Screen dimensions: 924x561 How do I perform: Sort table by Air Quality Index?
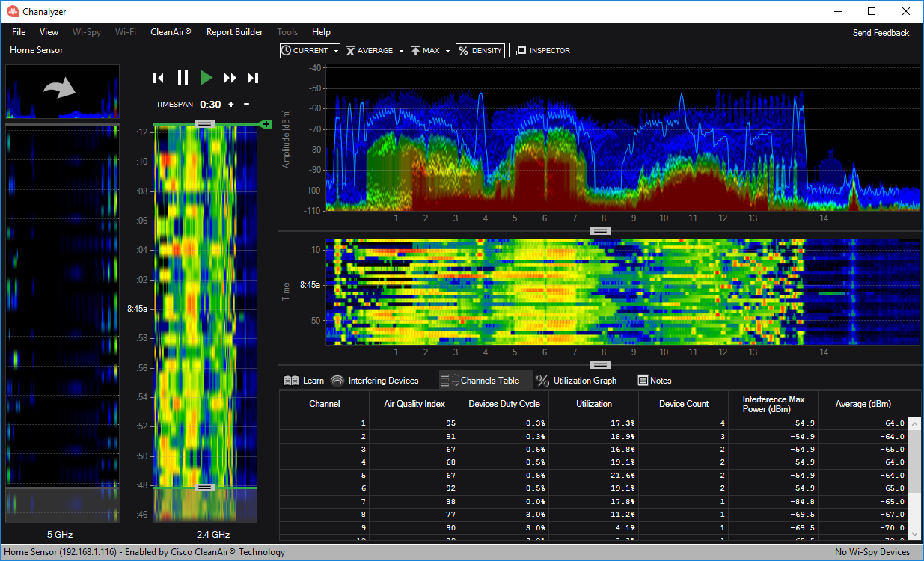tap(414, 404)
